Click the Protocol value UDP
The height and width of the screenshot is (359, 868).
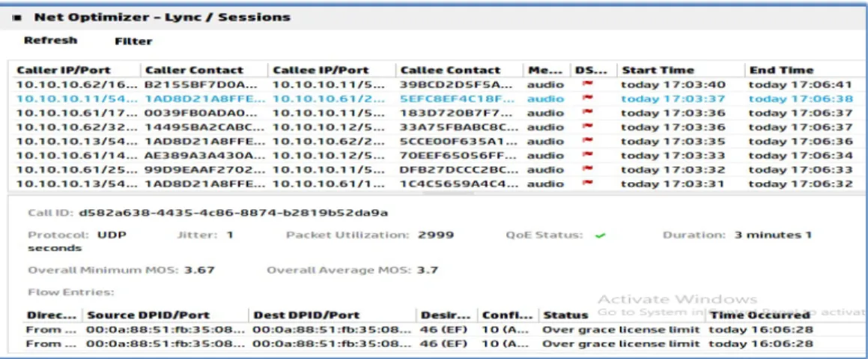112,235
